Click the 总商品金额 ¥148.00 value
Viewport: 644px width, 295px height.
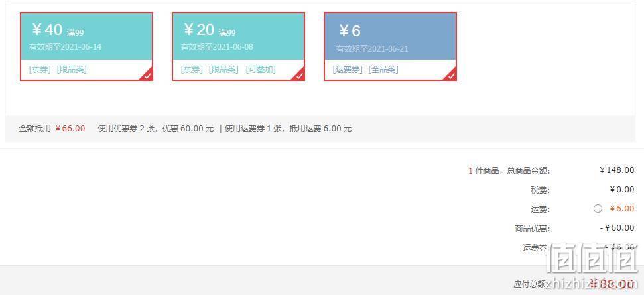(617, 170)
